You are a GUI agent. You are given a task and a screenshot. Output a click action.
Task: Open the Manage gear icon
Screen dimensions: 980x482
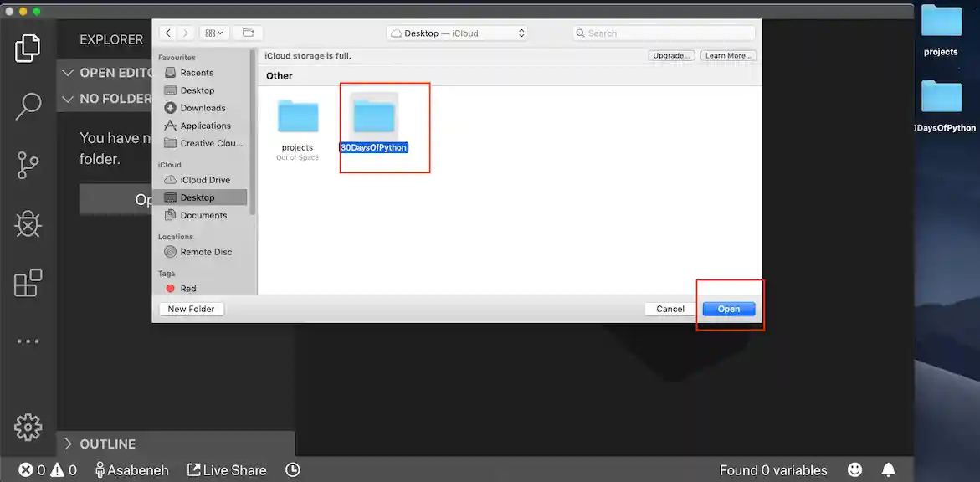tap(28, 427)
